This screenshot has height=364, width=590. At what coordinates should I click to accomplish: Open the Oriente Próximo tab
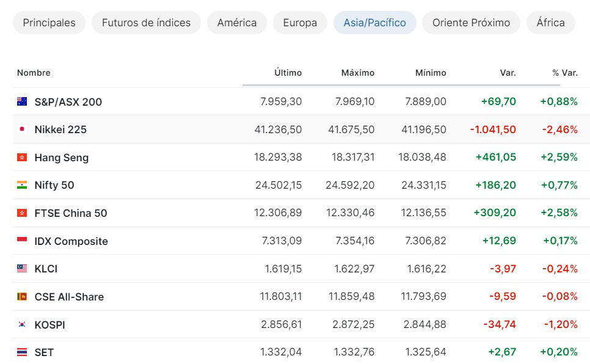[471, 23]
